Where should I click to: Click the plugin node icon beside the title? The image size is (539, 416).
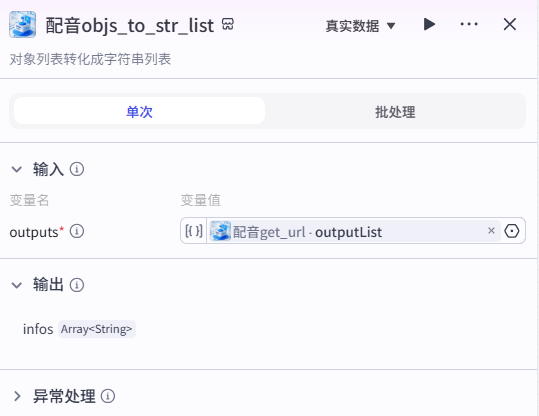22,24
